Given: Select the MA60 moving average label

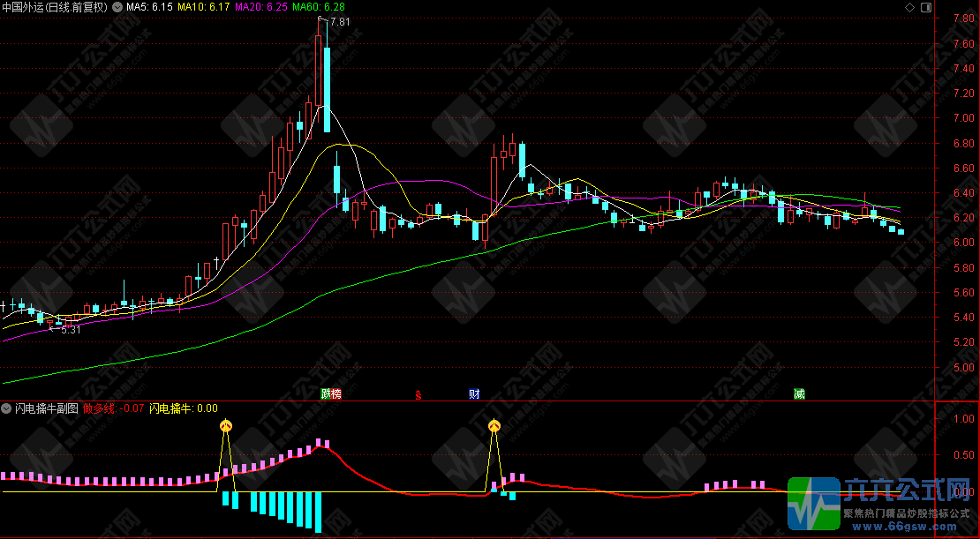Looking at the screenshot, I should (318, 7).
